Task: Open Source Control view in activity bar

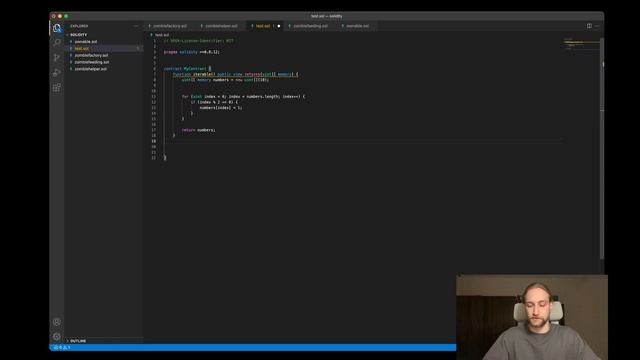Action: click(x=57, y=58)
